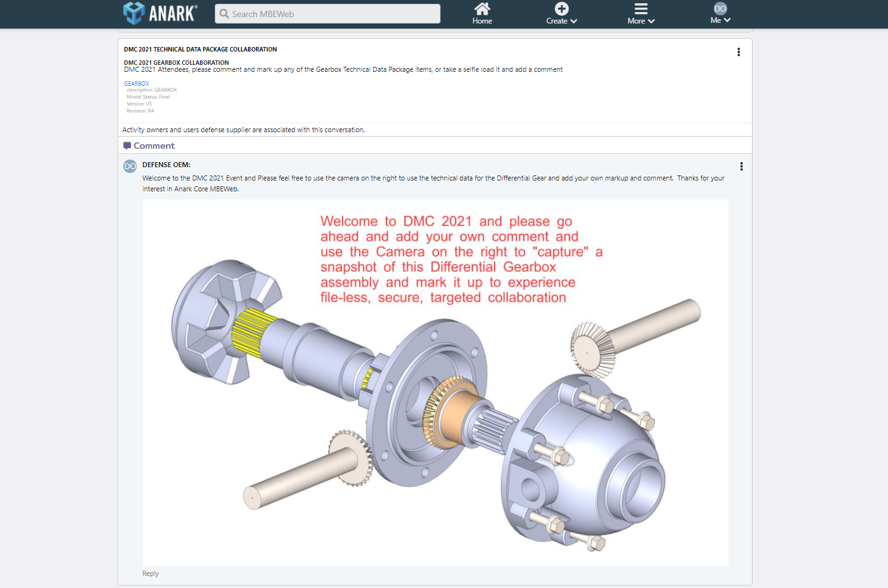The image size is (888, 588).
Task: Open the More hamburger menu icon
Action: click(641, 8)
